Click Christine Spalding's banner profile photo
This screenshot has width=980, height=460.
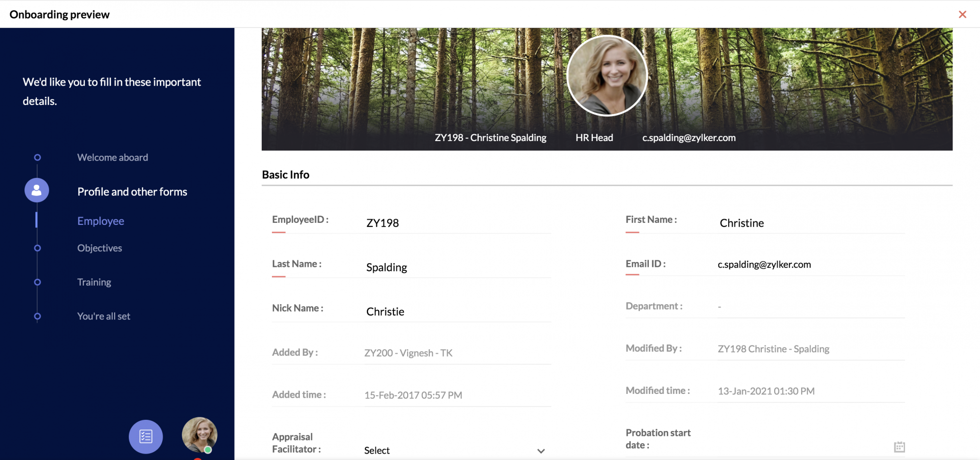pyautogui.click(x=607, y=75)
